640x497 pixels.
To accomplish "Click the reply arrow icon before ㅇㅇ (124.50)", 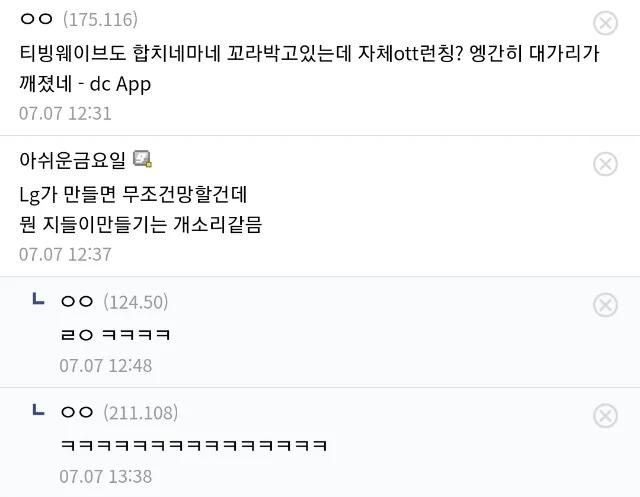I will click(38, 299).
